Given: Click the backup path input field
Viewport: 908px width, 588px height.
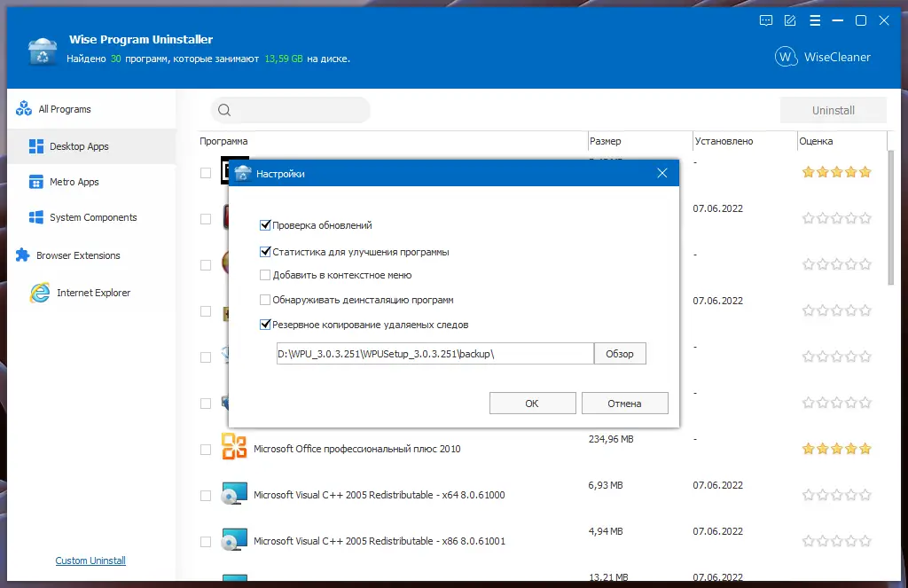Looking at the screenshot, I should 434,353.
